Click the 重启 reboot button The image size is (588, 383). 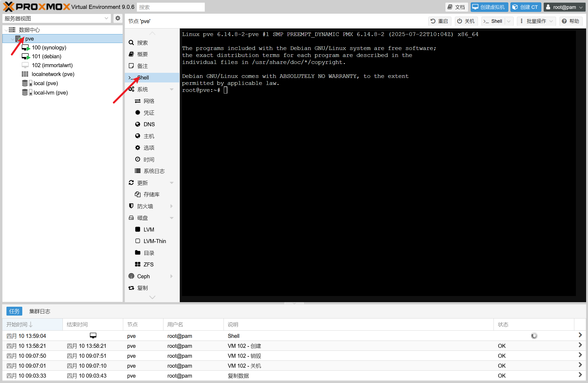point(440,21)
